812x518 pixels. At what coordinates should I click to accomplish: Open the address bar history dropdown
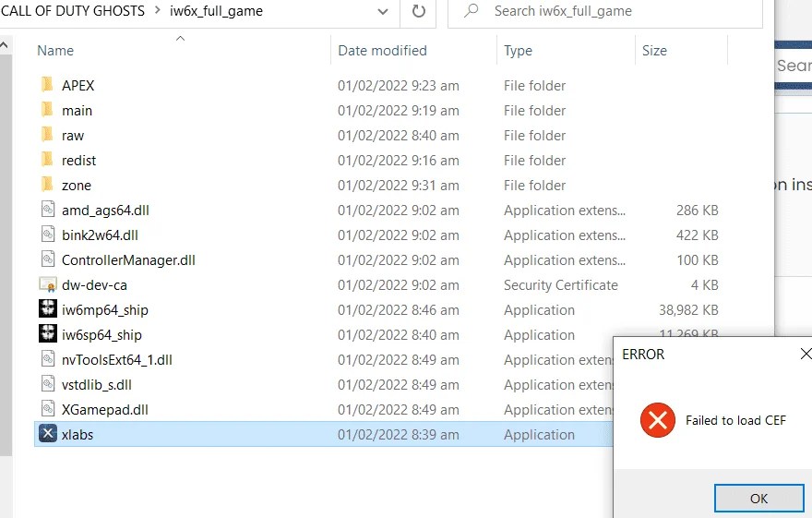[x=383, y=11]
